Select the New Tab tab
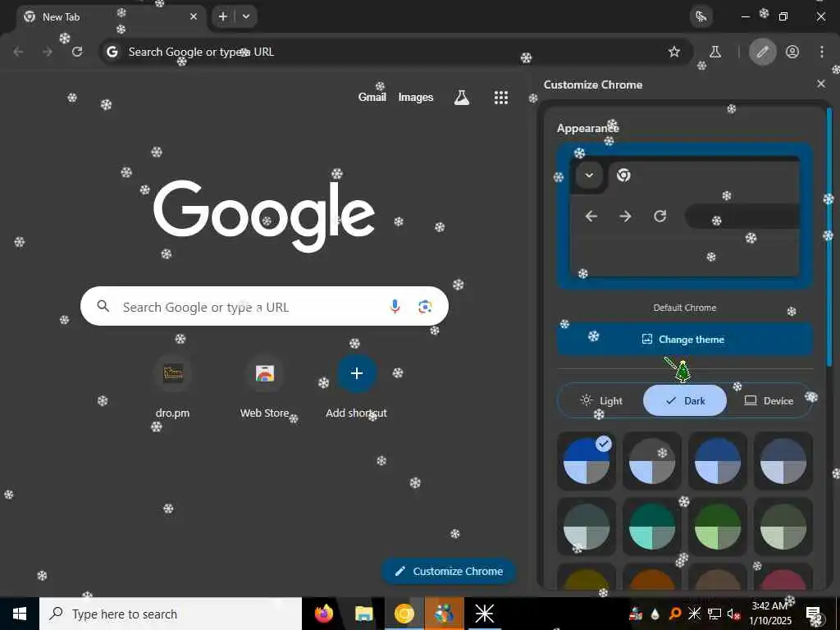Screen dimensions: 840x630 pyautogui.click(x=111, y=16)
